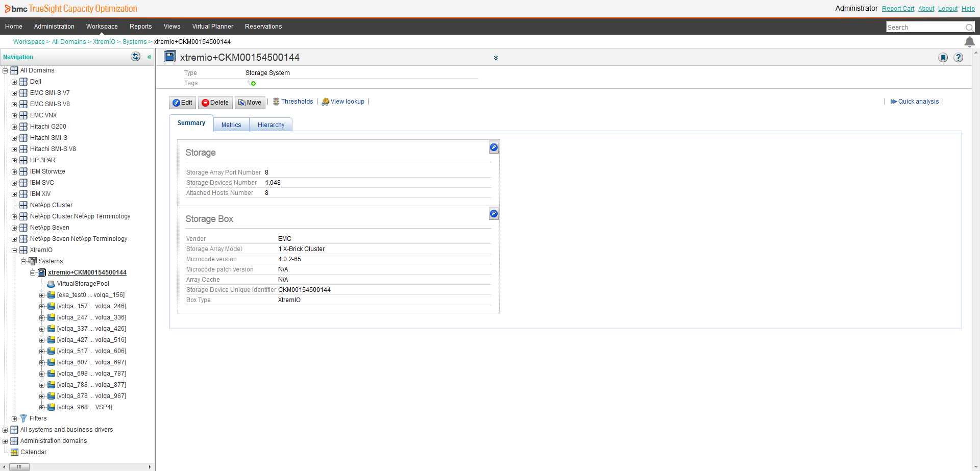Expand the IBM XIV domain node
Screen dimensions: 980x471
click(x=14, y=194)
